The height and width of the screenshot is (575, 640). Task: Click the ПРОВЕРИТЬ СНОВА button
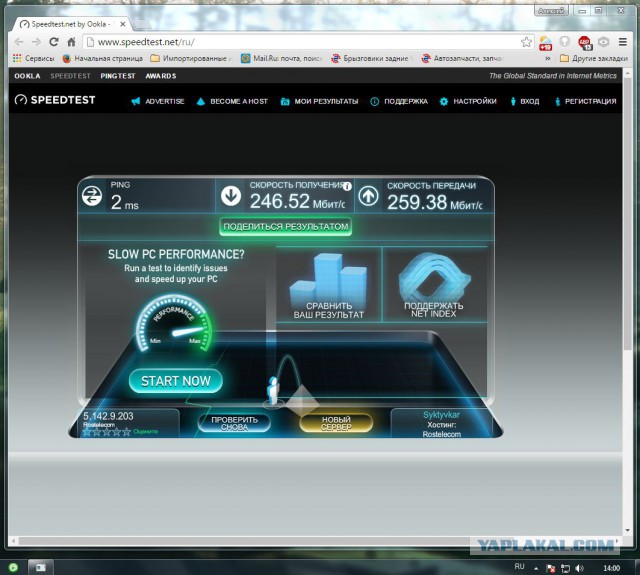(234, 424)
